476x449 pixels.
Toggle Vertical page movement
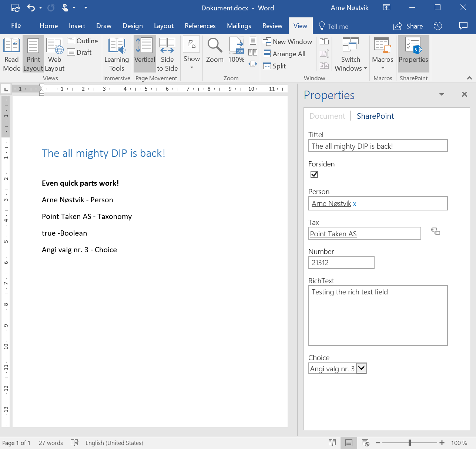144,54
